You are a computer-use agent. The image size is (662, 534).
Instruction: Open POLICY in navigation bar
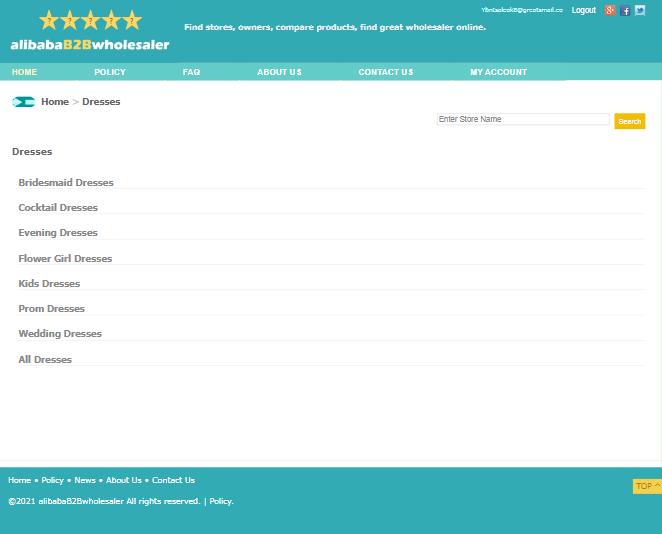coord(110,72)
